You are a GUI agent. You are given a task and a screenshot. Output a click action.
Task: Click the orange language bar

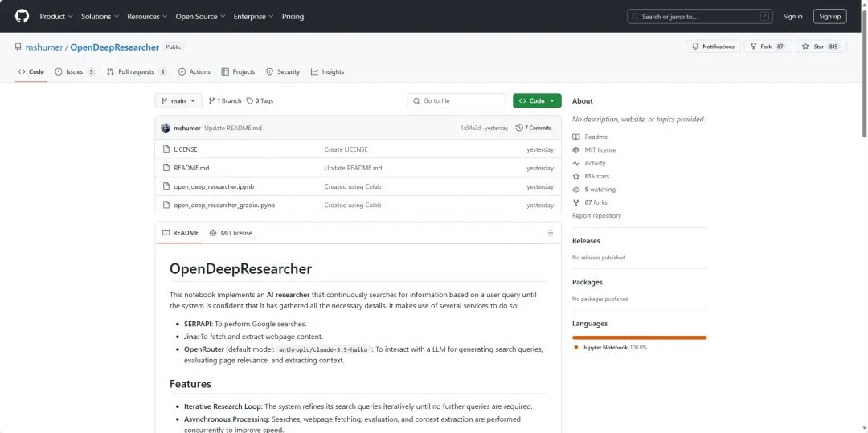pyautogui.click(x=640, y=337)
